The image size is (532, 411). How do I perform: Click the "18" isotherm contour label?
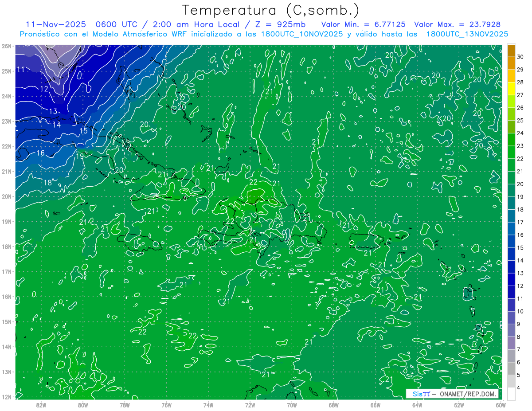pos(48,183)
